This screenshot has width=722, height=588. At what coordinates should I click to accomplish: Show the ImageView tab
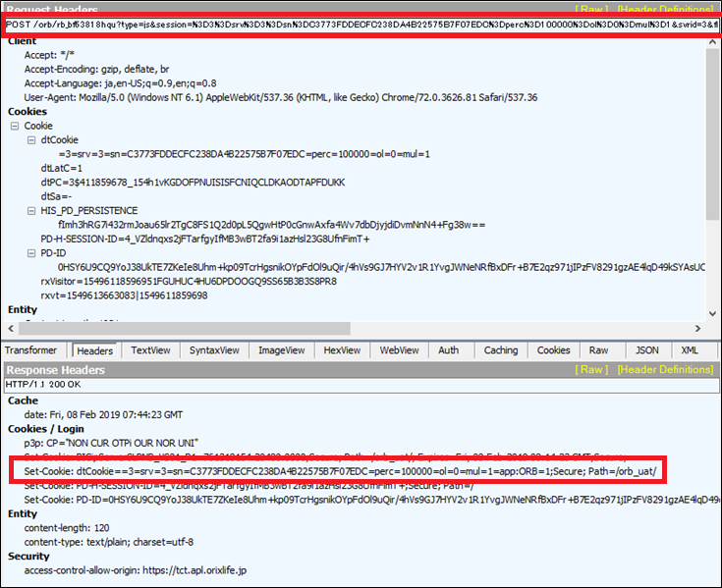tap(281, 350)
